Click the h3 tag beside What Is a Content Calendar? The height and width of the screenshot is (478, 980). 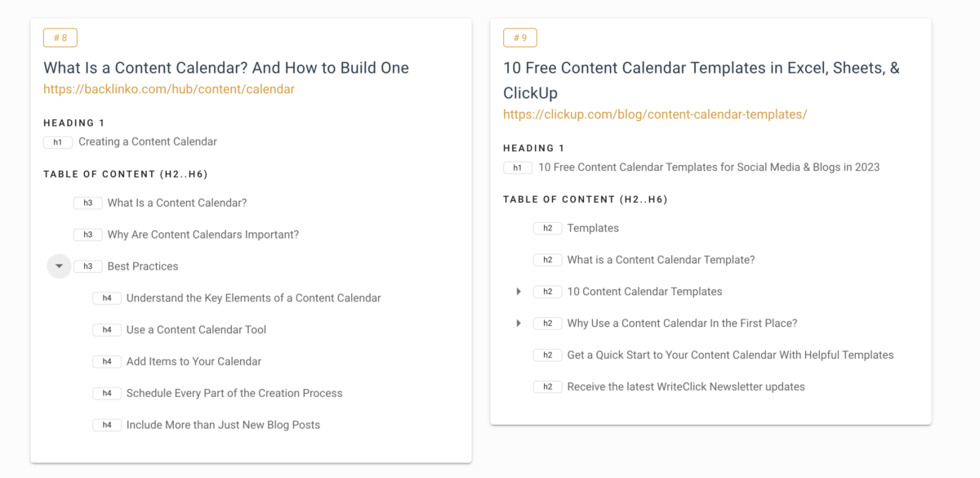pyautogui.click(x=88, y=203)
